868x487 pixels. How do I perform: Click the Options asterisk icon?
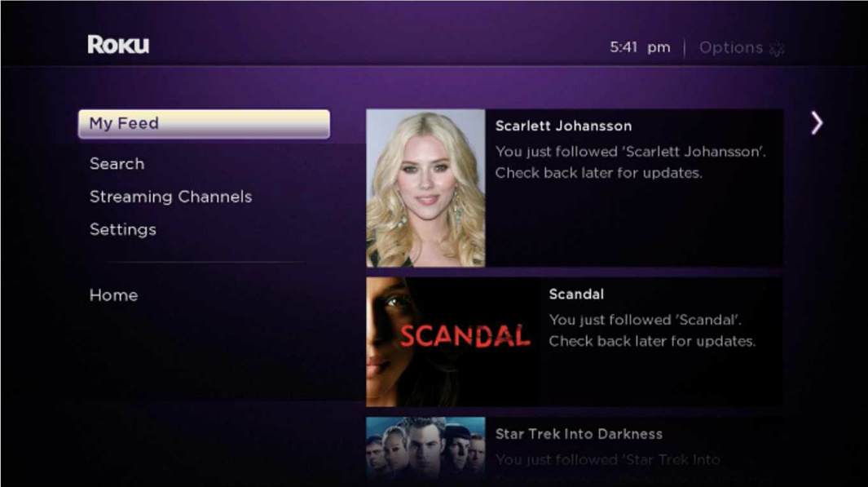pos(777,49)
